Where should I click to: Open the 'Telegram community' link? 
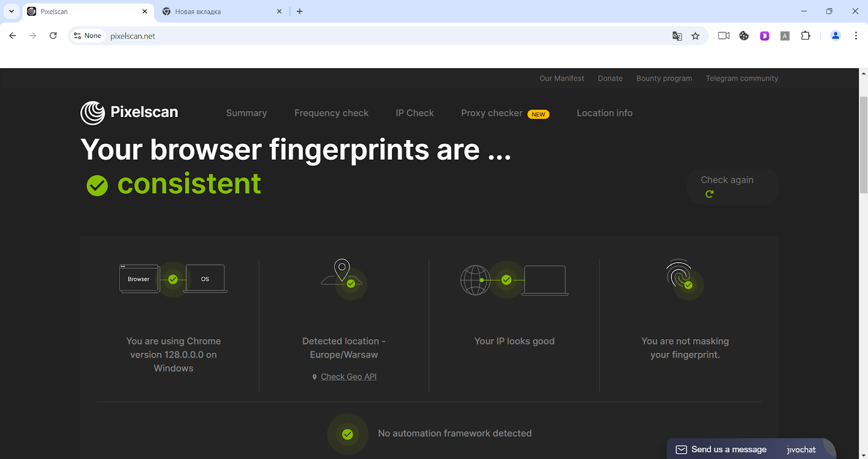click(742, 79)
